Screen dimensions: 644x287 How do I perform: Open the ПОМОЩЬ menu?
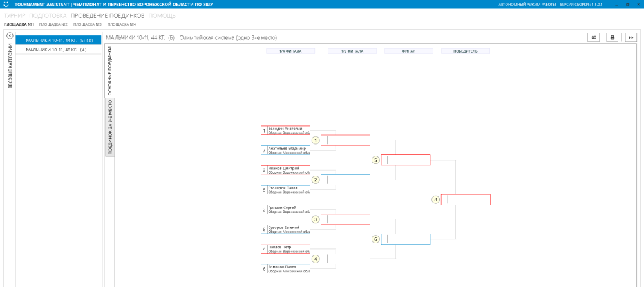coord(162,15)
